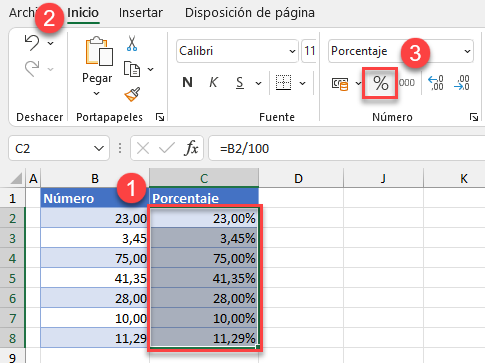This screenshot has width=485, height=363.
Task: Apply the thousands separator (000) style
Action: 407,83
